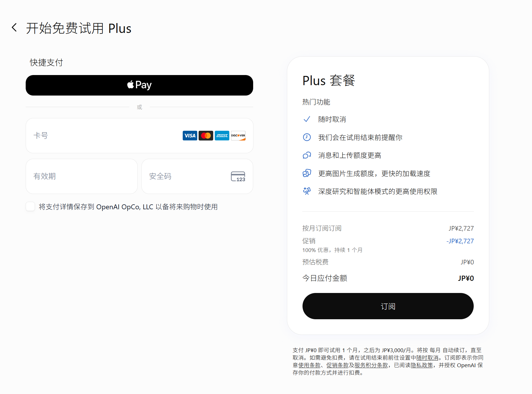Image resolution: width=532 pixels, height=394 pixels.
Task: Click the 订阅 subscribe button
Action: [x=388, y=306]
